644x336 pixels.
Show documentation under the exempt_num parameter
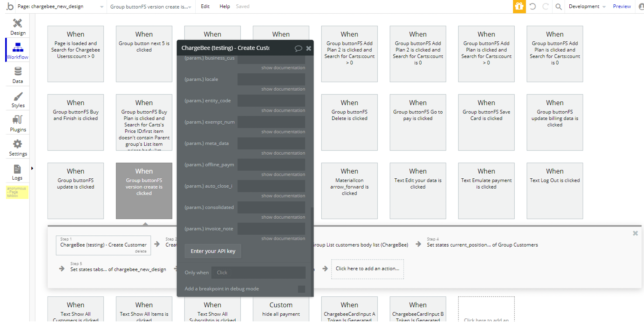tap(283, 132)
